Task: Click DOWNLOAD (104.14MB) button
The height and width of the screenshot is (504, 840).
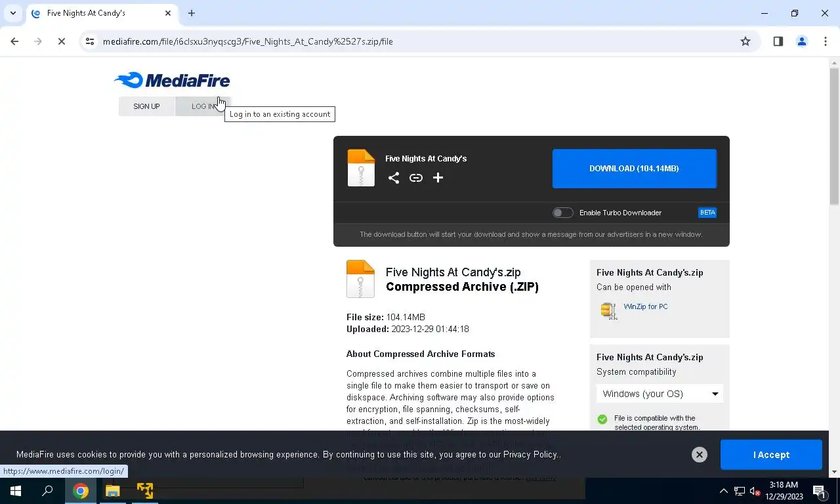Action: (634, 169)
